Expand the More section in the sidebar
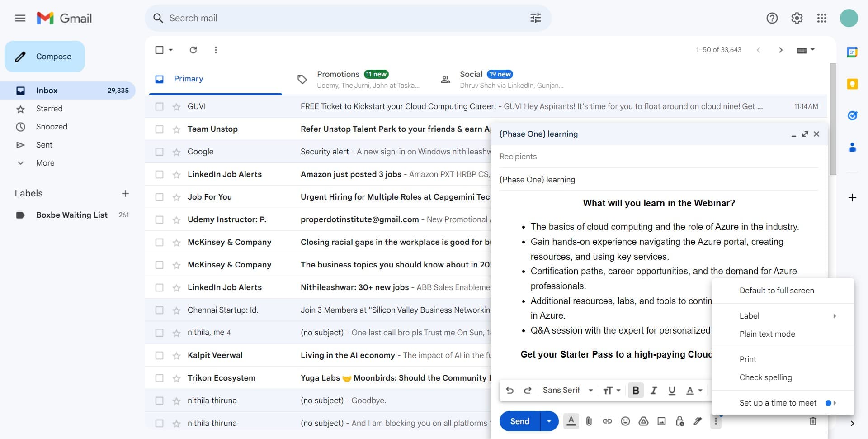The width and height of the screenshot is (868, 439). [45, 162]
